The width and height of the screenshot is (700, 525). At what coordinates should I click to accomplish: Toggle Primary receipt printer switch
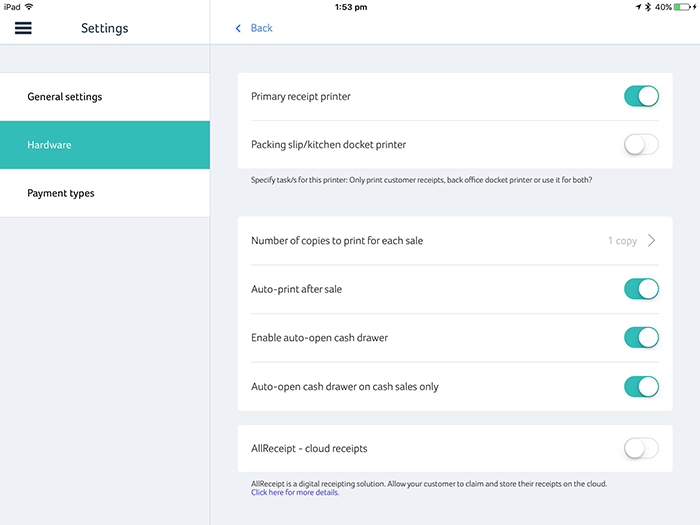click(x=641, y=96)
